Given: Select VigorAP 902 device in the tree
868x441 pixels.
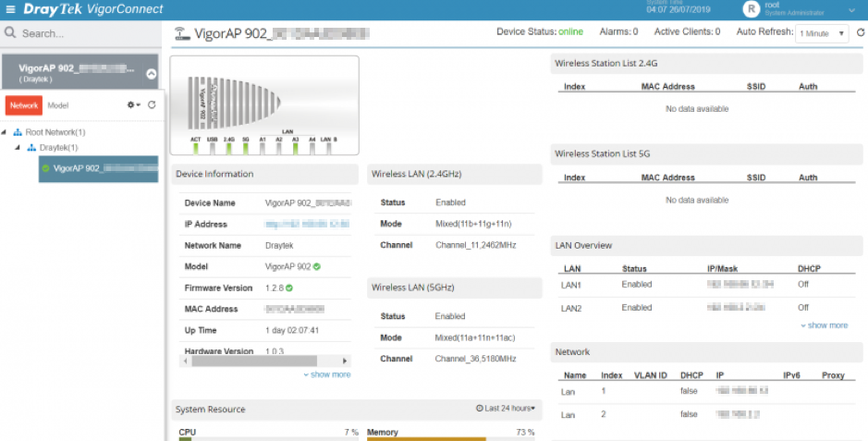Looking at the screenshot, I should pos(98,168).
